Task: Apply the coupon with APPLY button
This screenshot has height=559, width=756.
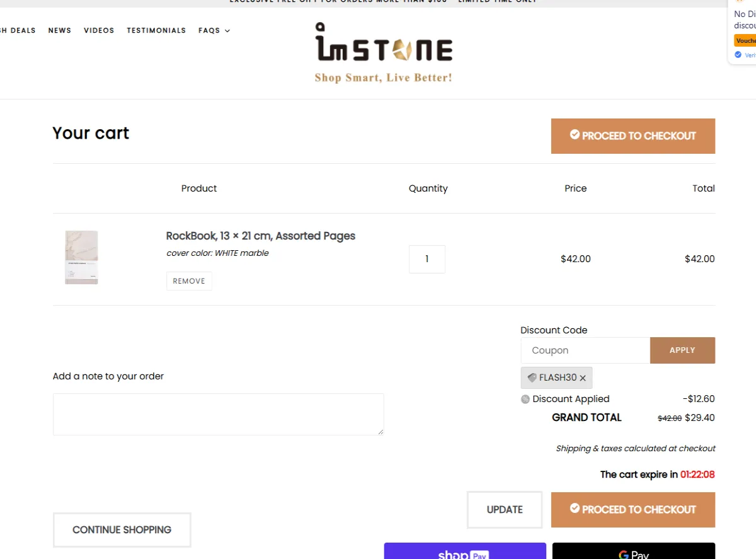Action: [682, 350]
